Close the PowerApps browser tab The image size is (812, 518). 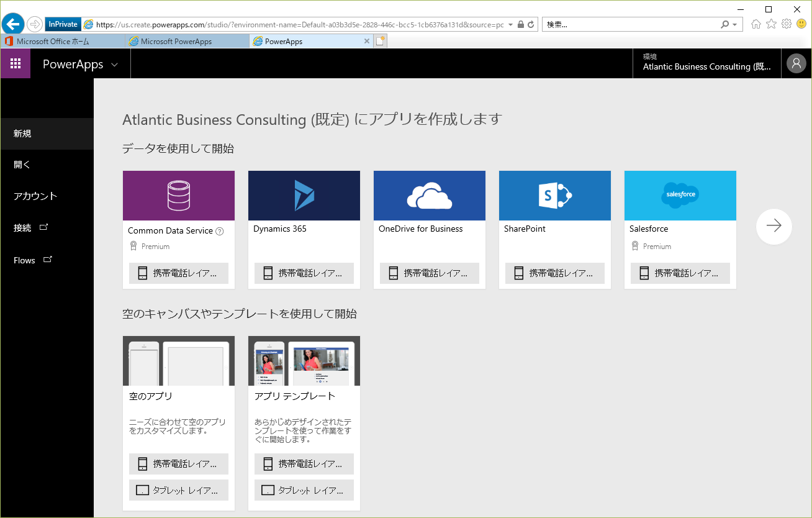coord(366,41)
